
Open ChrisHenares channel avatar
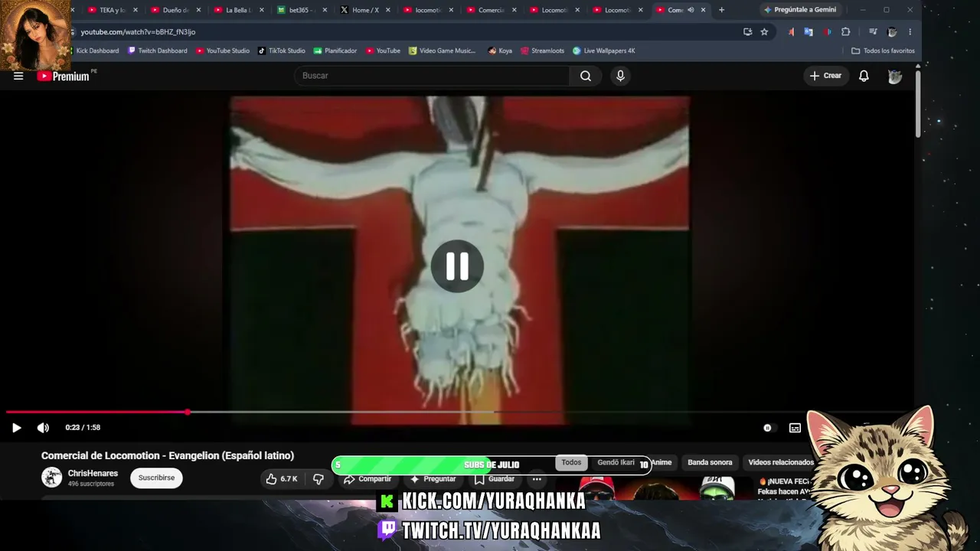pos(52,478)
